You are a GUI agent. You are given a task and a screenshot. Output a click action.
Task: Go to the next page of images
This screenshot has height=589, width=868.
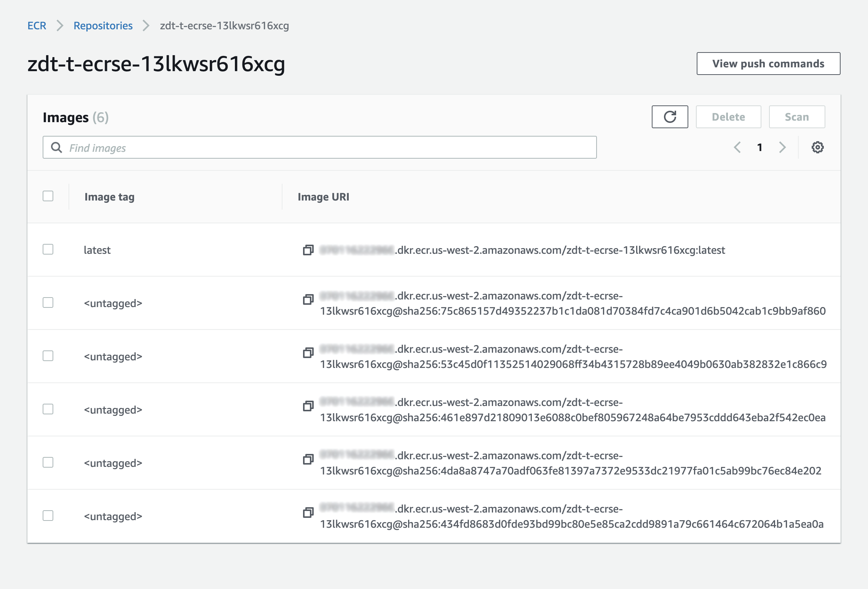coord(782,147)
